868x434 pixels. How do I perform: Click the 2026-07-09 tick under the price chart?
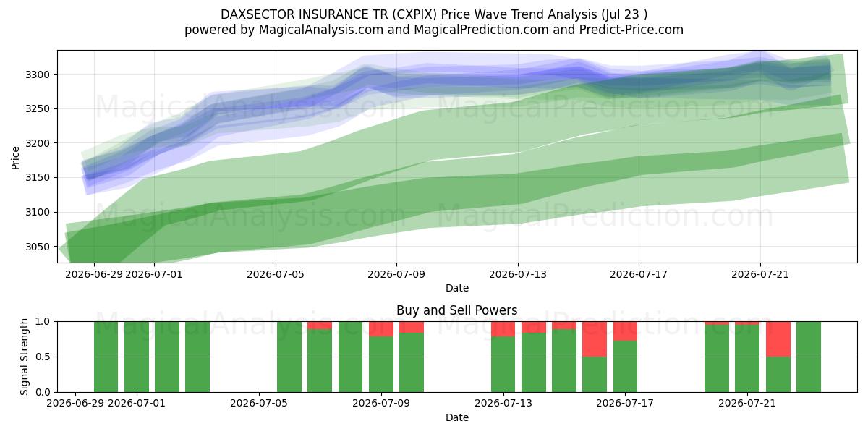click(396, 274)
